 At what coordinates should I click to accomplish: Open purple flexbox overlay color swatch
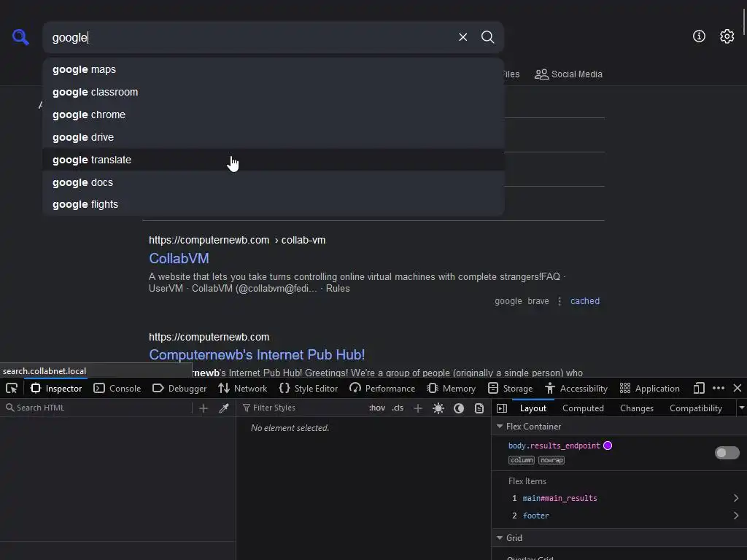tap(608, 446)
